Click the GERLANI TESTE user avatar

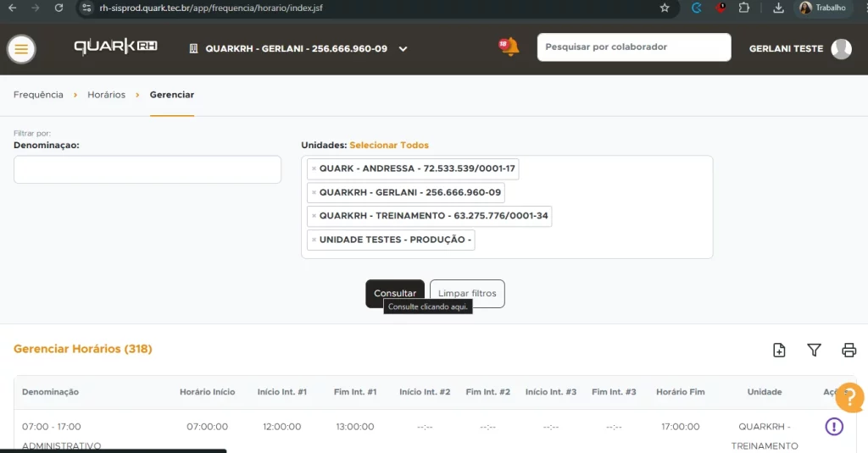(x=841, y=49)
